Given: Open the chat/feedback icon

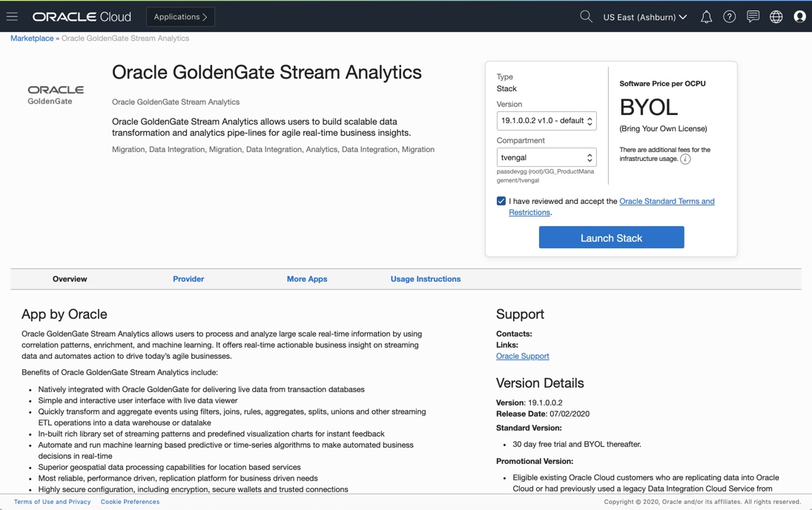Looking at the screenshot, I should click(x=753, y=16).
